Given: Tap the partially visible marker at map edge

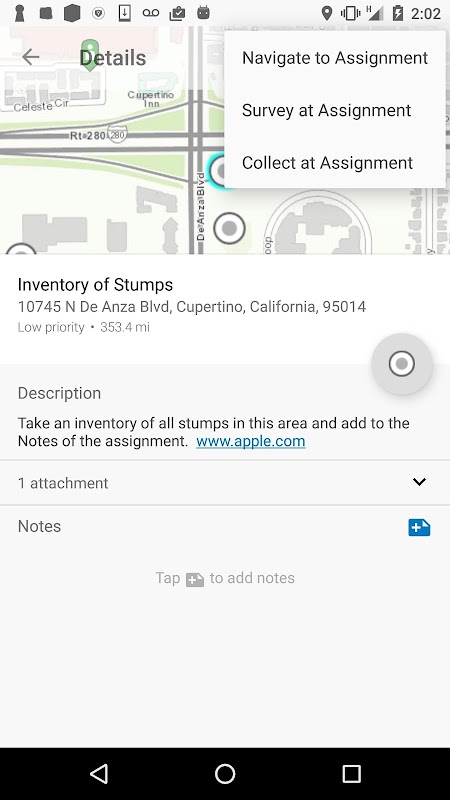Looking at the screenshot, I should tap(20, 248).
